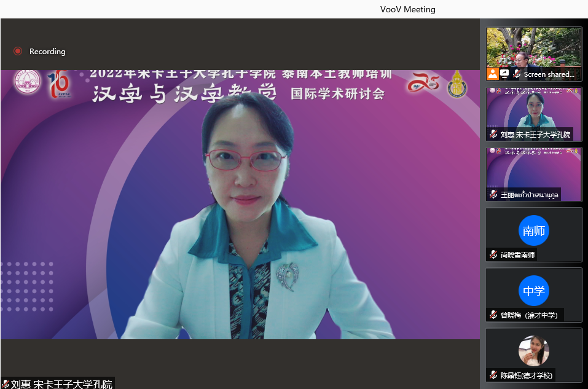Screen dimensions: 588x389
Task: Click the VooV Meeting window title
Action: (407, 9)
